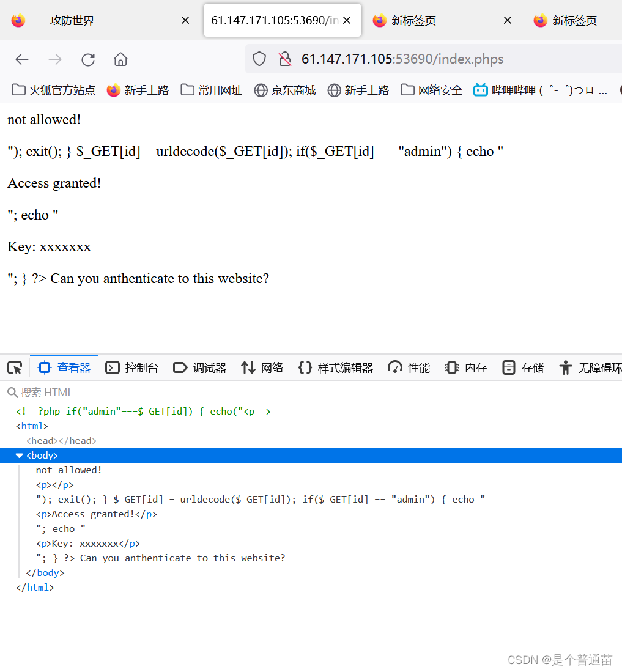Click the search magnifier in the HTML search bar
622x672 pixels.
coord(12,392)
